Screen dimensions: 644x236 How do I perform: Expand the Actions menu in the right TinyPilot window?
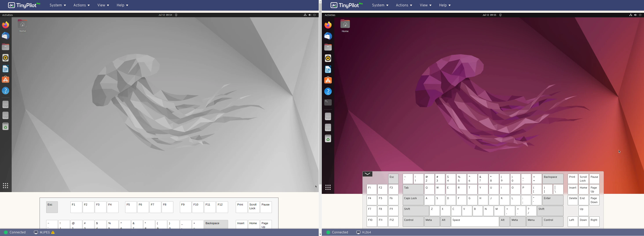point(404,5)
